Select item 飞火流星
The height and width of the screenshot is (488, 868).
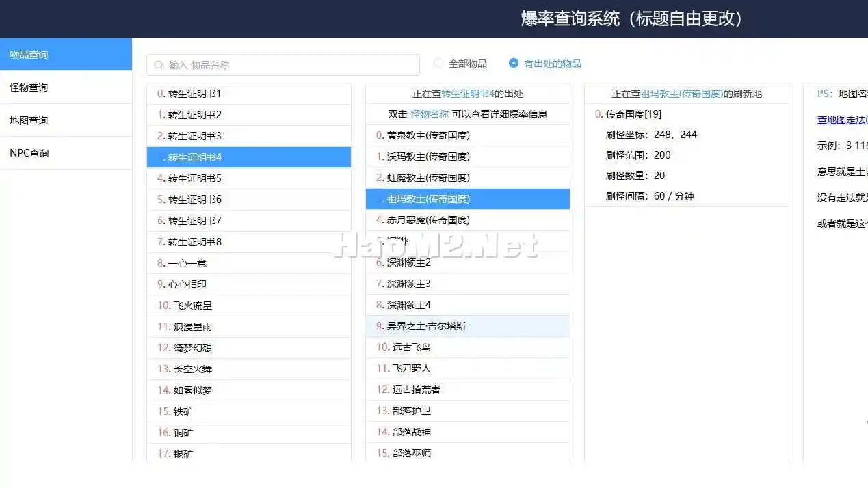(249, 306)
